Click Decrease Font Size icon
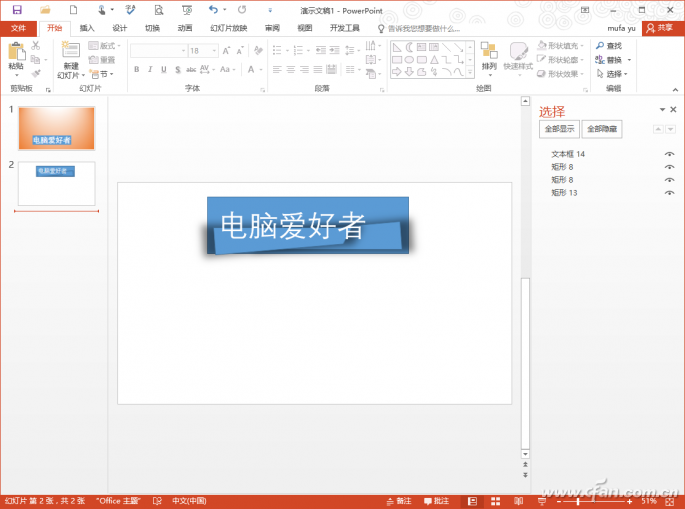The width and height of the screenshot is (685, 509). 240,51
